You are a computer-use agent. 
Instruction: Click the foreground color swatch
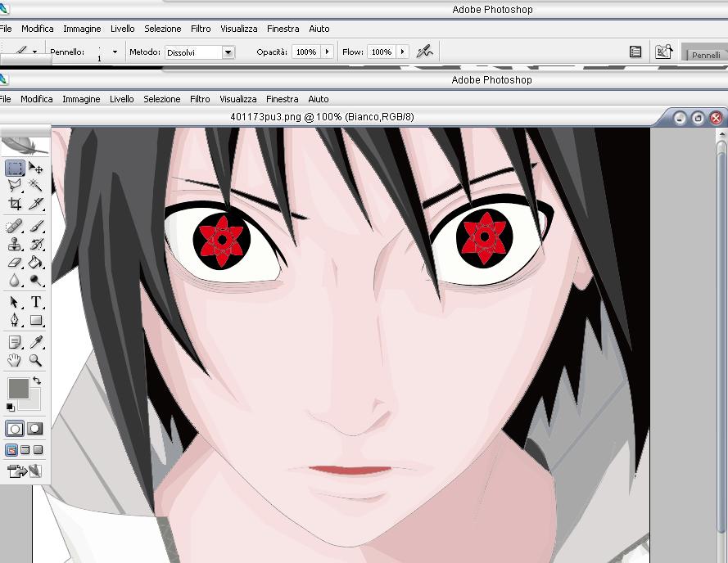pyautogui.click(x=18, y=388)
